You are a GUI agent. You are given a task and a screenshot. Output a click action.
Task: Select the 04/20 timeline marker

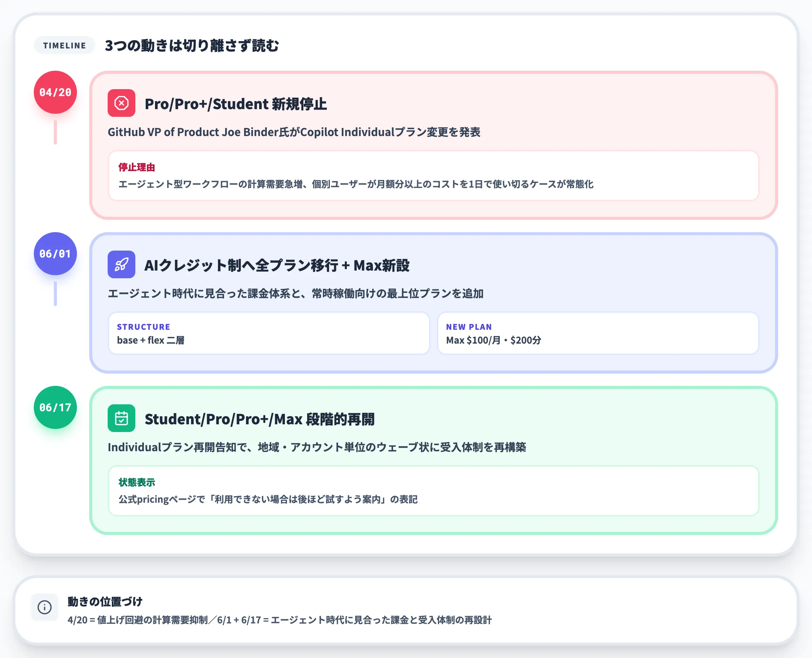click(55, 92)
